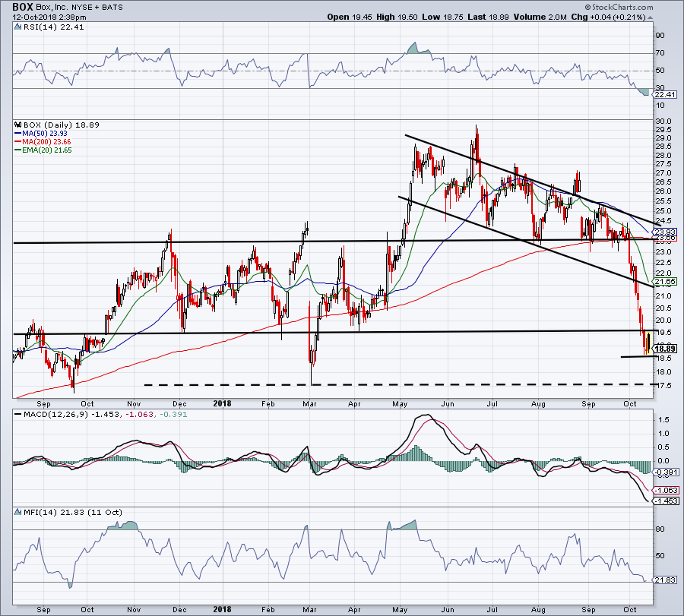
Task: Click the 'Jun' label under the MFI panel
Action: pyautogui.click(x=448, y=609)
